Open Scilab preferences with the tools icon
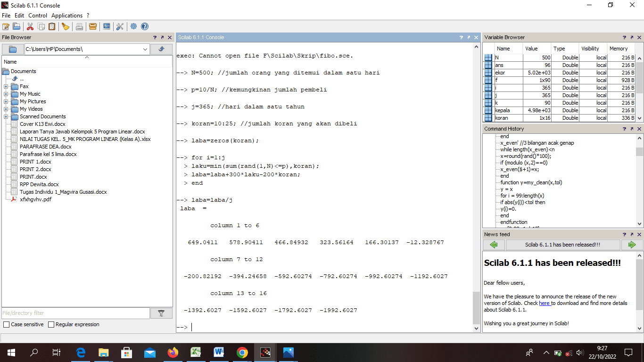Image resolution: width=644 pixels, height=362 pixels. [x=120, y=26]
